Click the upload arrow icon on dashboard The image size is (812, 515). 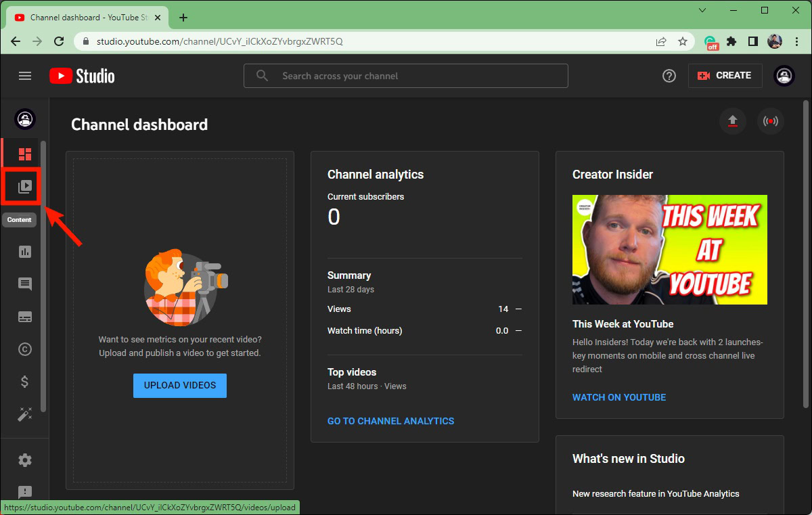coord(732,121)
